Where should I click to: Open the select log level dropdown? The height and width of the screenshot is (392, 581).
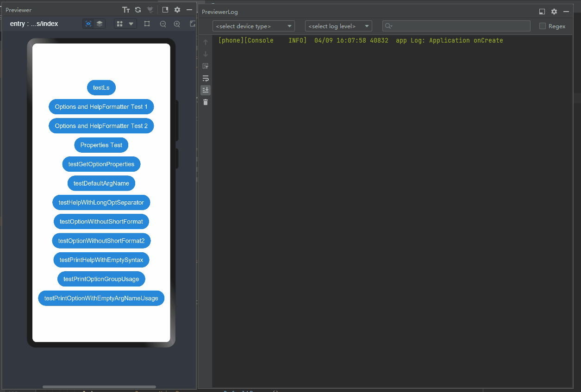tap(338, 26)
